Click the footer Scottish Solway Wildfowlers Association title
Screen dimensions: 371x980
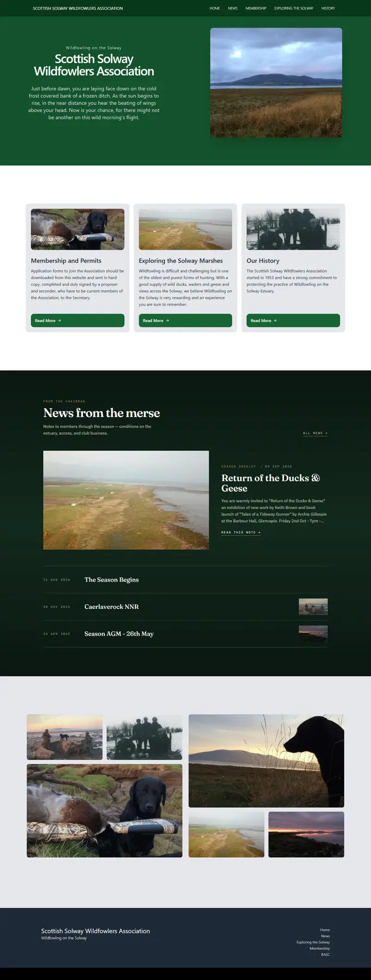pos(96,931)
